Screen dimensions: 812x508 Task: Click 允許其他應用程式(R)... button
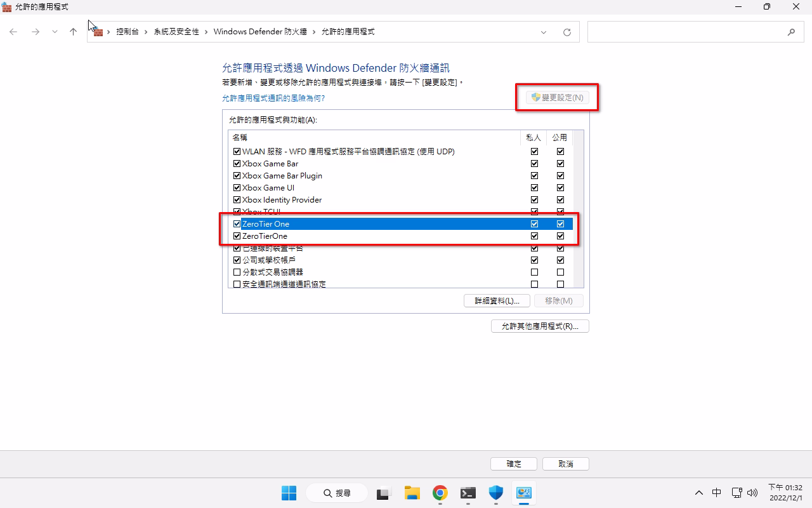(x=540, y=326)
